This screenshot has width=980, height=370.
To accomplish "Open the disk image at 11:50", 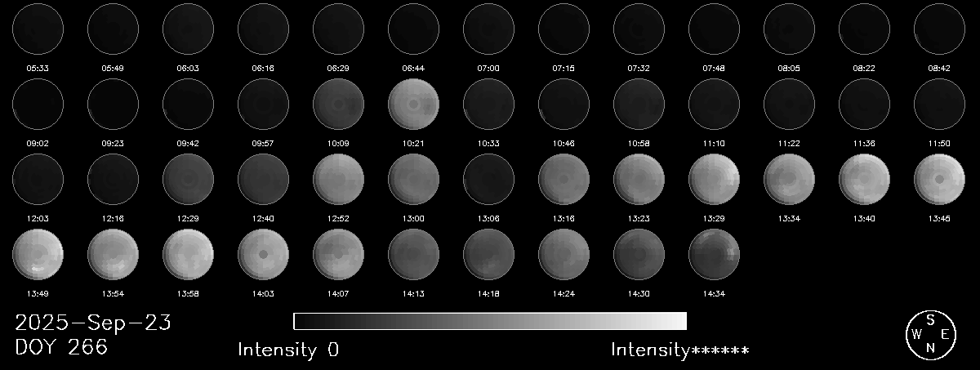I will 939,105.
